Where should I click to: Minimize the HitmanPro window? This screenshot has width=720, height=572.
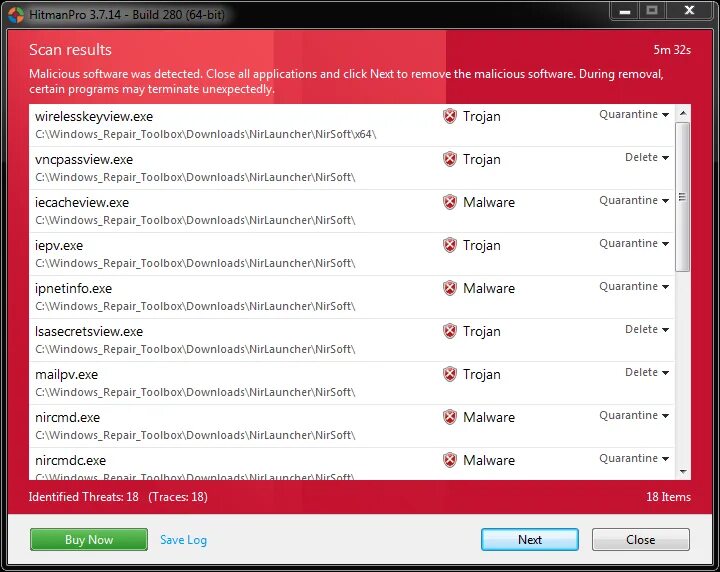pyautogui.click(x=624, y=11)
